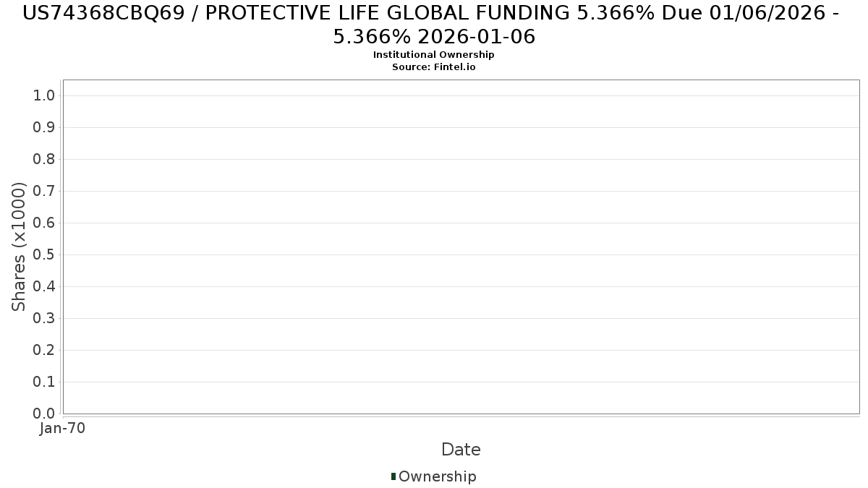Click the 0.7 y-axis tick label
This screenshot has height=488, width=868.
tap(44, 192)
